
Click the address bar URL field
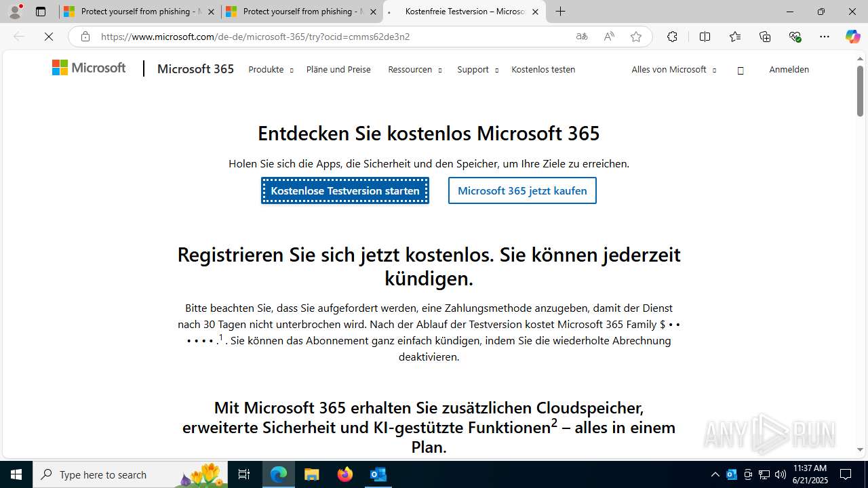click(x=332, y=37)
